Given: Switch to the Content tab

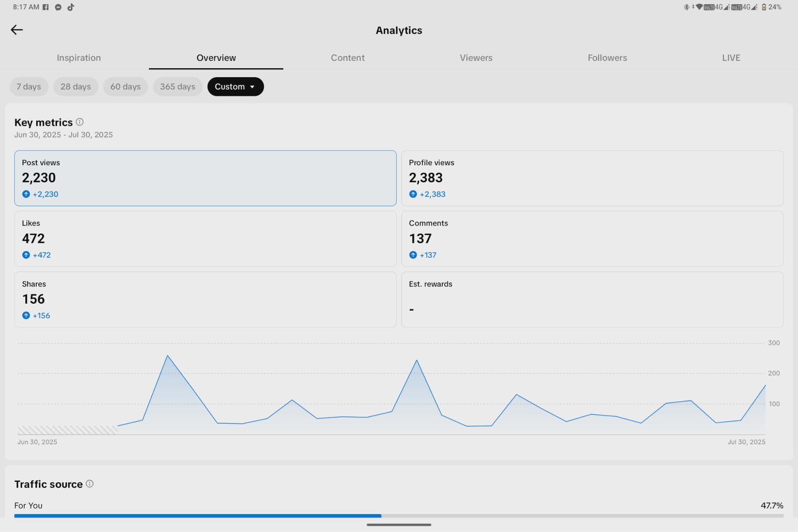Looking at the screenshot, I should click(x=348, y=58).
